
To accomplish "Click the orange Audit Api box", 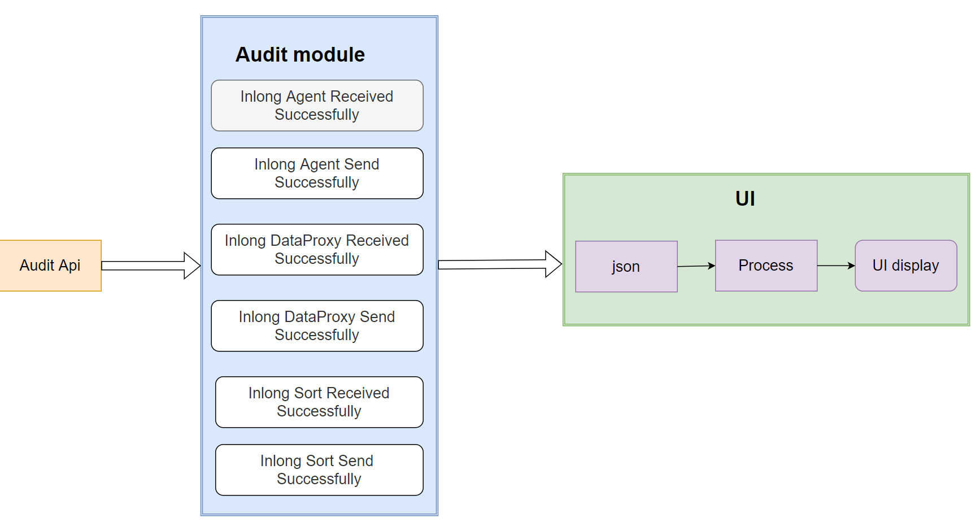I will 50,266.
